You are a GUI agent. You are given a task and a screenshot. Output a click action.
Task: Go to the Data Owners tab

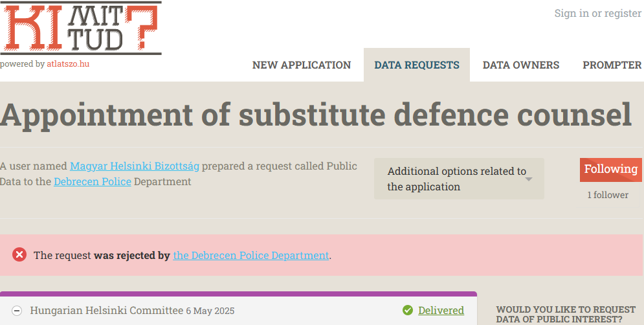tap(521, 65)
